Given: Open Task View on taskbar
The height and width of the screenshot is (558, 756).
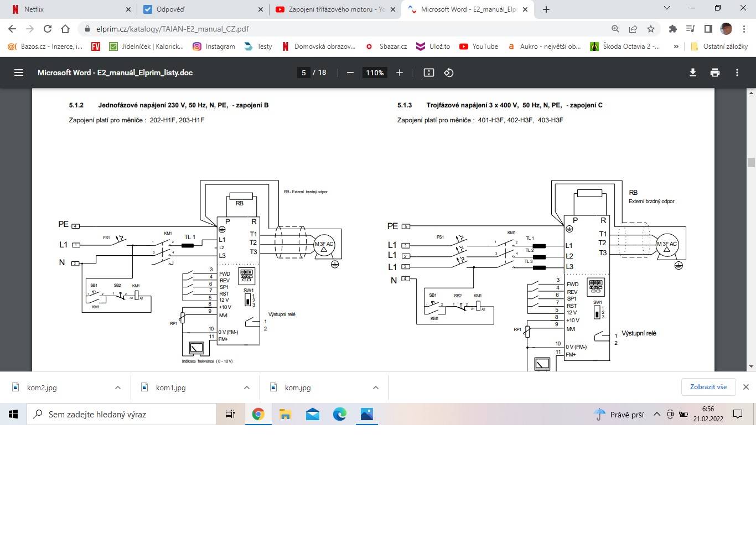Looking at the screenshot, I should (230, 414).
